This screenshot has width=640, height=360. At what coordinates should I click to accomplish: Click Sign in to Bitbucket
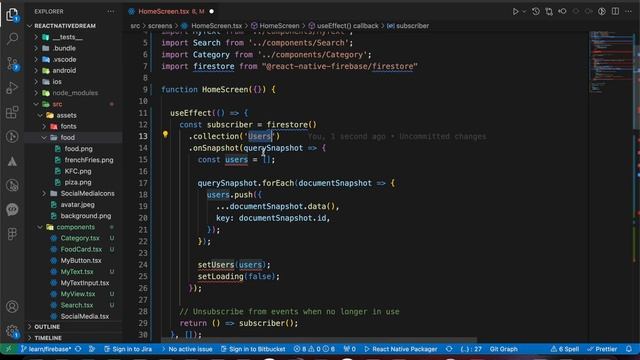pos(253,349)
